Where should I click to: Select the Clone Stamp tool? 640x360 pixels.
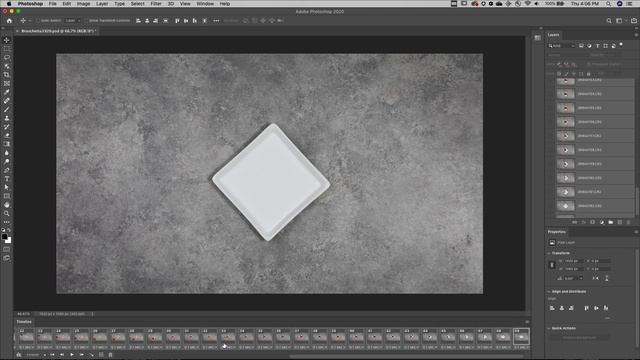[x=7, y=118]
